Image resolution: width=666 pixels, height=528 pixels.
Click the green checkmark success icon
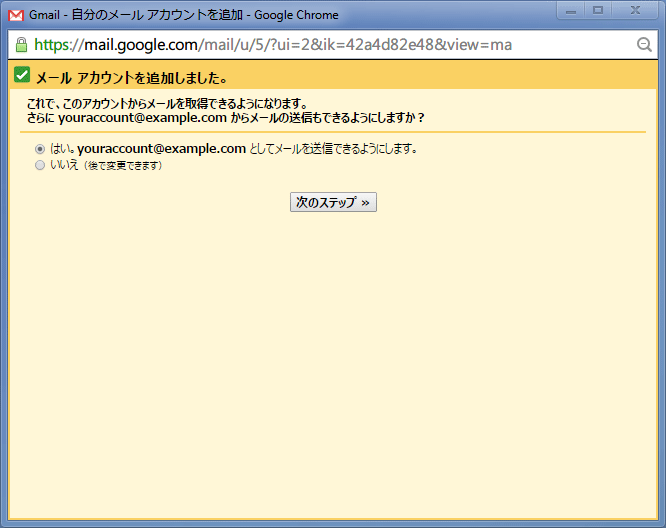(22, 76)
